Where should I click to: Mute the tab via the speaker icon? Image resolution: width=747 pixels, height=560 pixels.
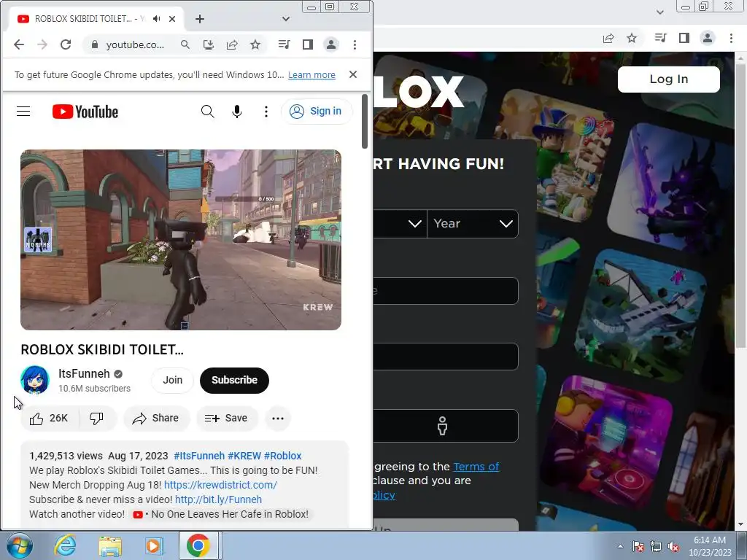click(157, 18)
